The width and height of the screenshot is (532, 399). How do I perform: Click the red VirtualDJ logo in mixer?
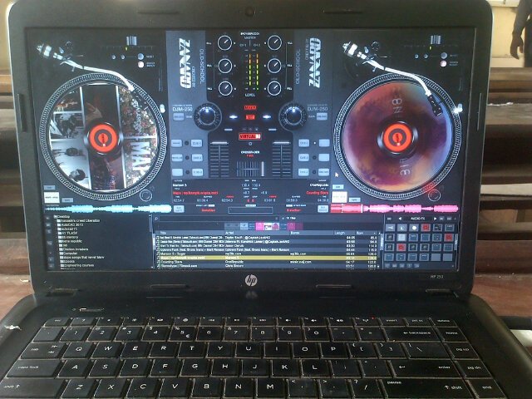250,136
